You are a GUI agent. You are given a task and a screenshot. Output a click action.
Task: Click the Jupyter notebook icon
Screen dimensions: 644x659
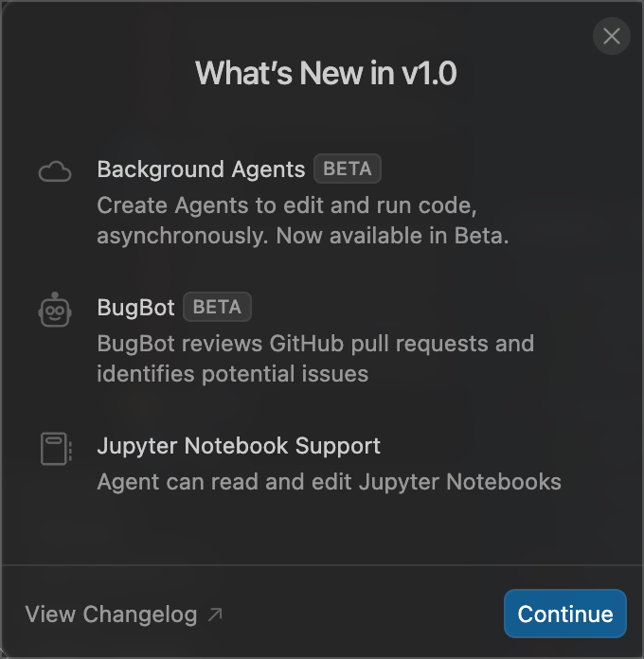[x=56, y=449]
